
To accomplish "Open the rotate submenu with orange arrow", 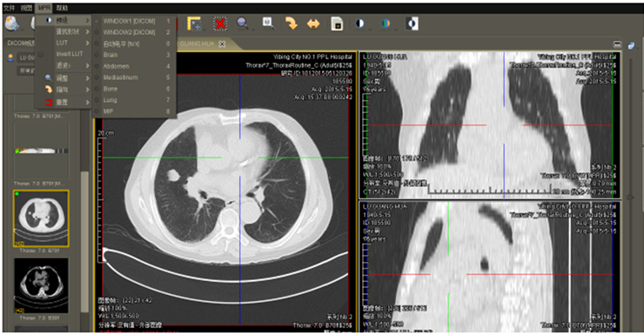I will point(63,90).
